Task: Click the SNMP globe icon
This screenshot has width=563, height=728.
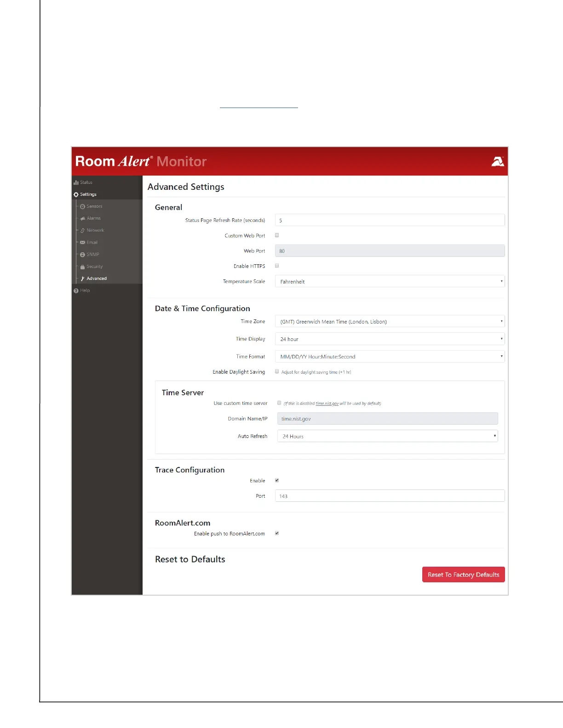Action: click(x=83, y=255)
